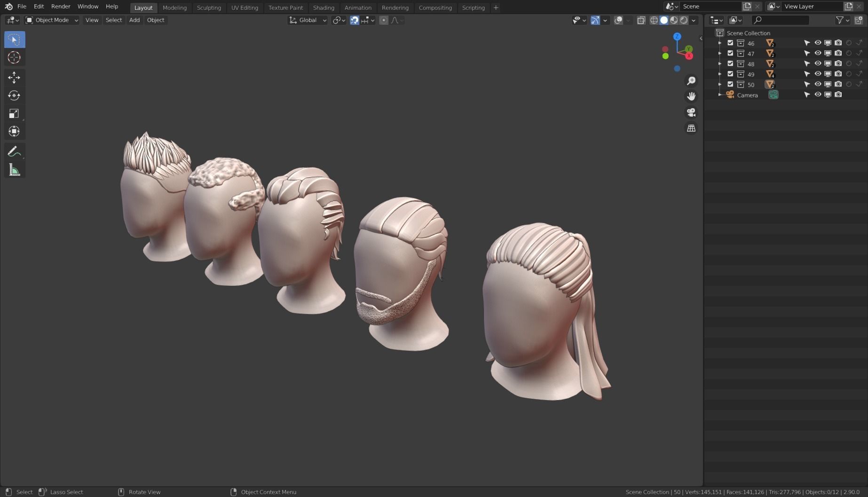
Task: Activate the 3D Cursor tool
Action: (14, 57)
